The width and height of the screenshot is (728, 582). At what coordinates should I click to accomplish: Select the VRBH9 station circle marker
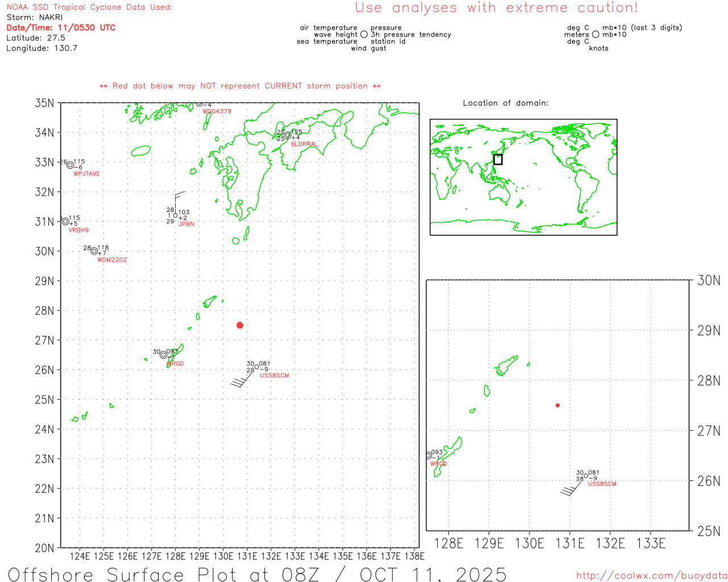pyautogui.click(x=65, y=221)
